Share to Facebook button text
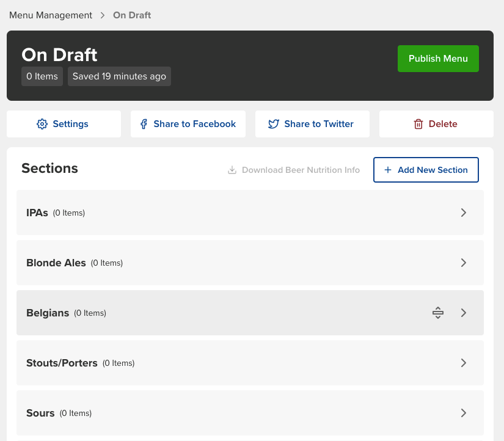The height and width of the screenshot is (441, 504). 194,124
